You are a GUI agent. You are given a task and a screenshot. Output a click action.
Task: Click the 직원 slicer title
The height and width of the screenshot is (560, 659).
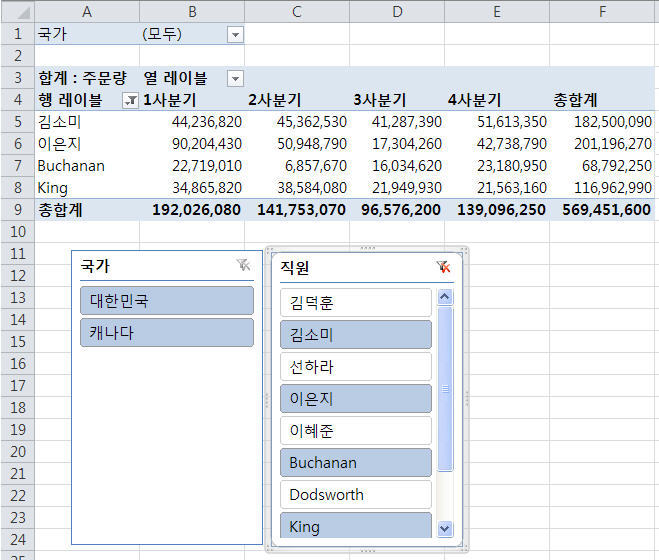point(294,267)
